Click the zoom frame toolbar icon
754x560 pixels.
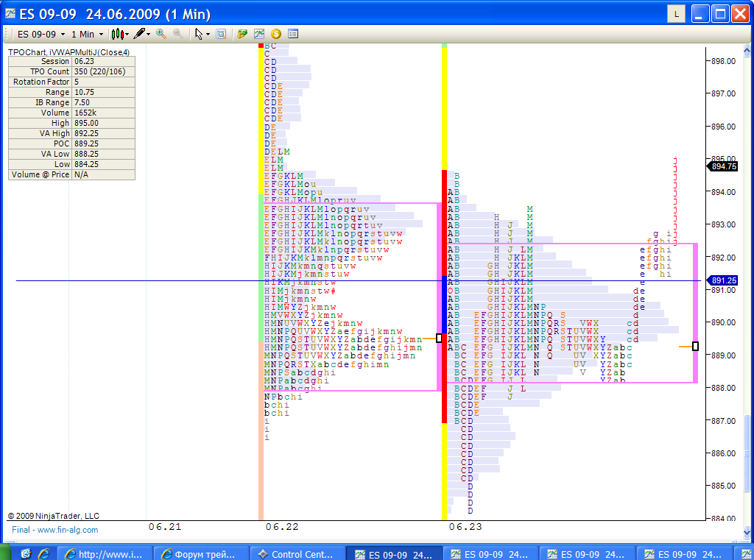[220, 34]
